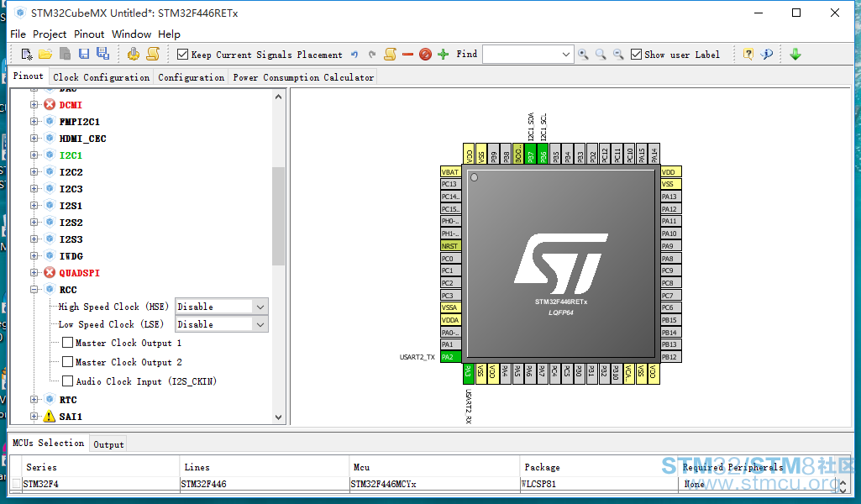Select the I2C3 tree item

point(71,189)
